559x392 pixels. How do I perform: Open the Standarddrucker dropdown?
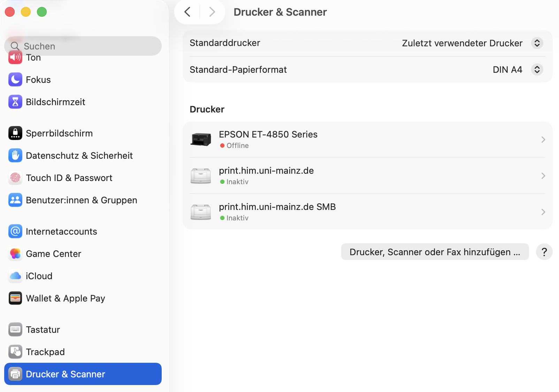[x=537, y=43]
